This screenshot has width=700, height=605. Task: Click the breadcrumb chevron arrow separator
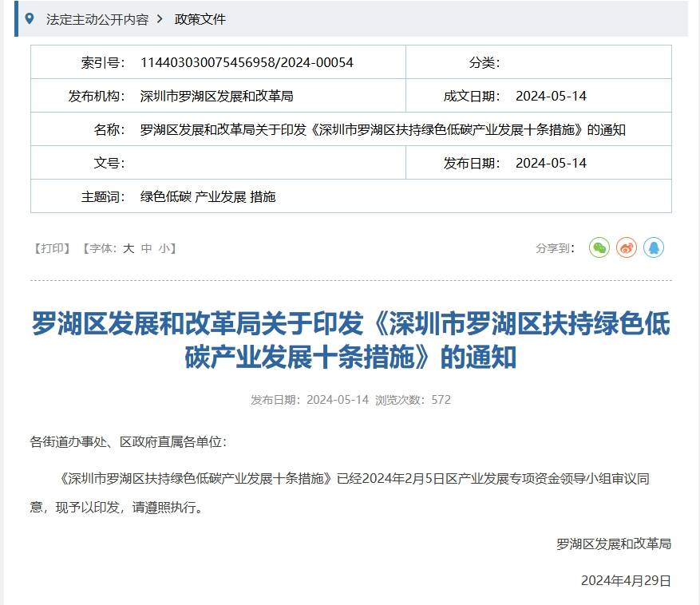click(160, 19)
